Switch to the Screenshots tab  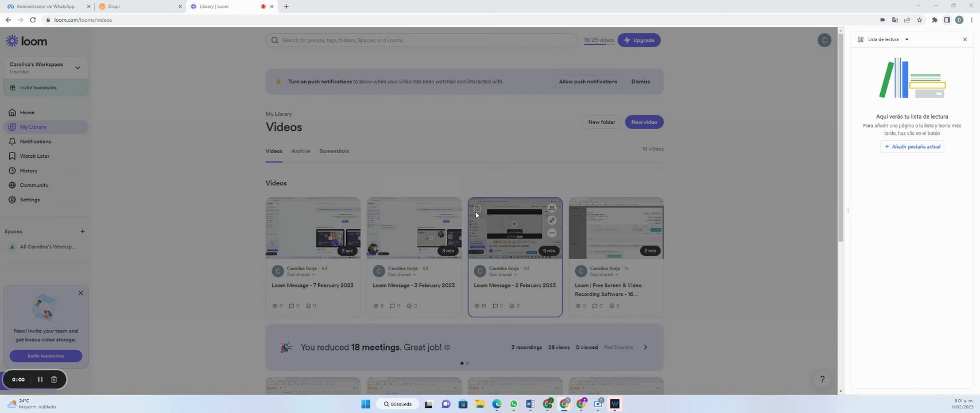point(334,151)
